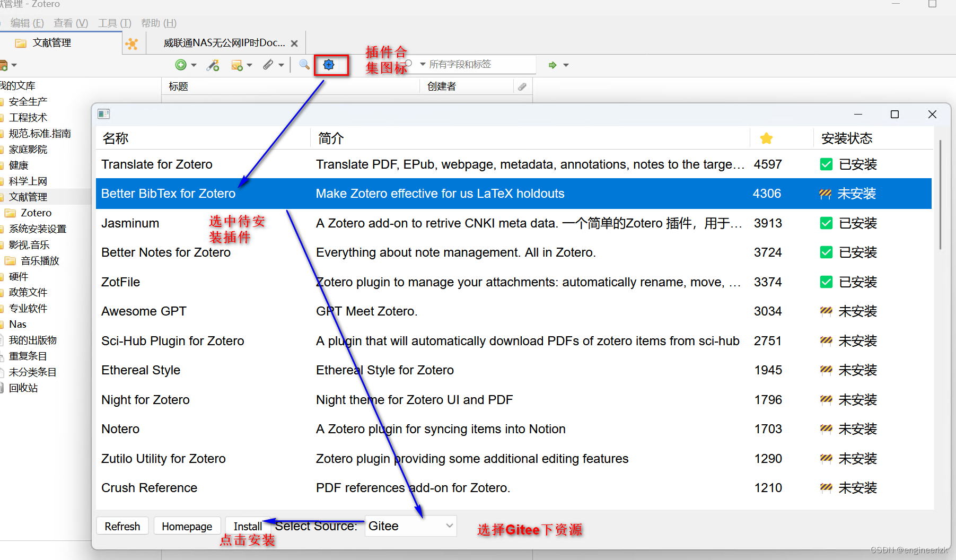This screenshot has width=956, height=560.
Task: Open the 编辑 (E) menu
Action: [x=27, y=23]
